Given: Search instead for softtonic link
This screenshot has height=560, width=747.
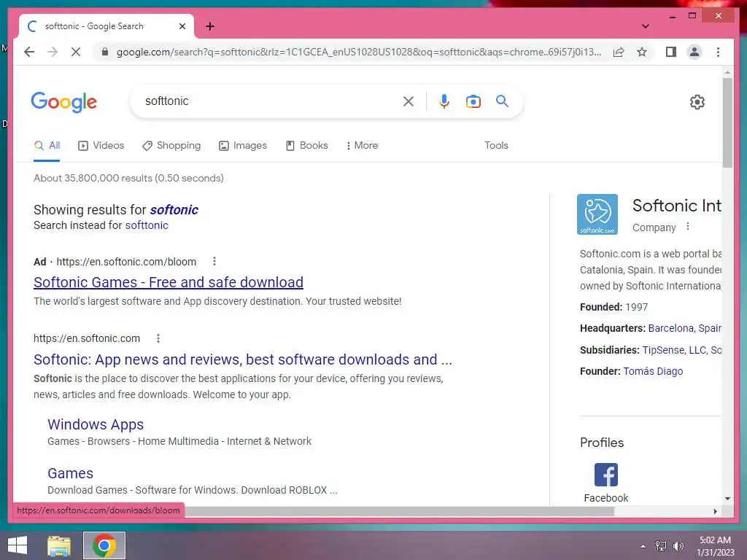Looking at the screenshot, I should coord(146,225).
